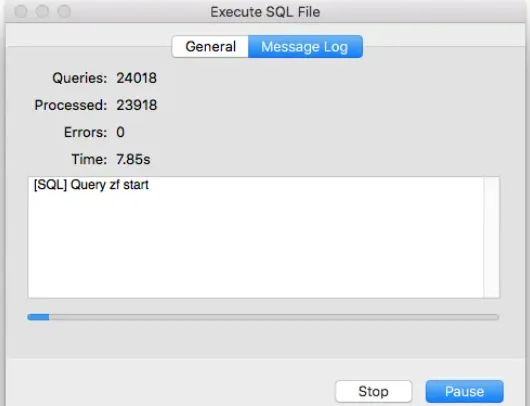Click the 'Queries:' label
Image resolution: width=530 pixels, height=406 pixels.
[x=80, y=78]
